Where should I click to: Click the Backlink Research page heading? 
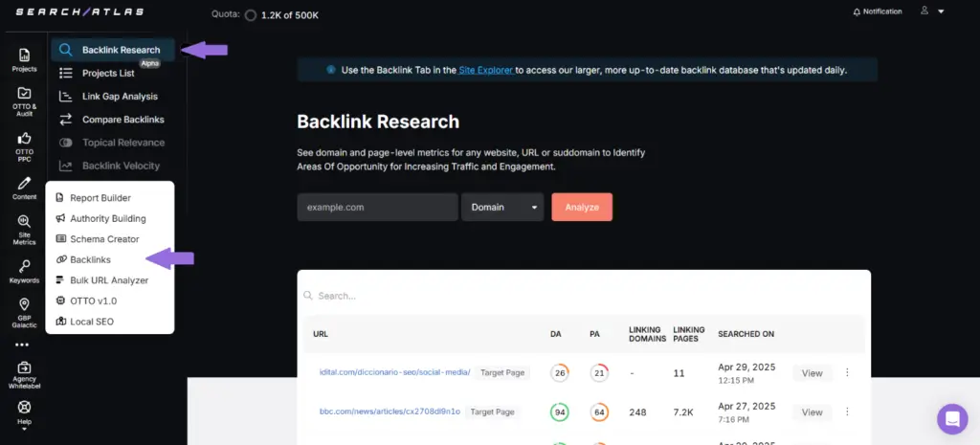pyautogui.click(x=378, y=122)
